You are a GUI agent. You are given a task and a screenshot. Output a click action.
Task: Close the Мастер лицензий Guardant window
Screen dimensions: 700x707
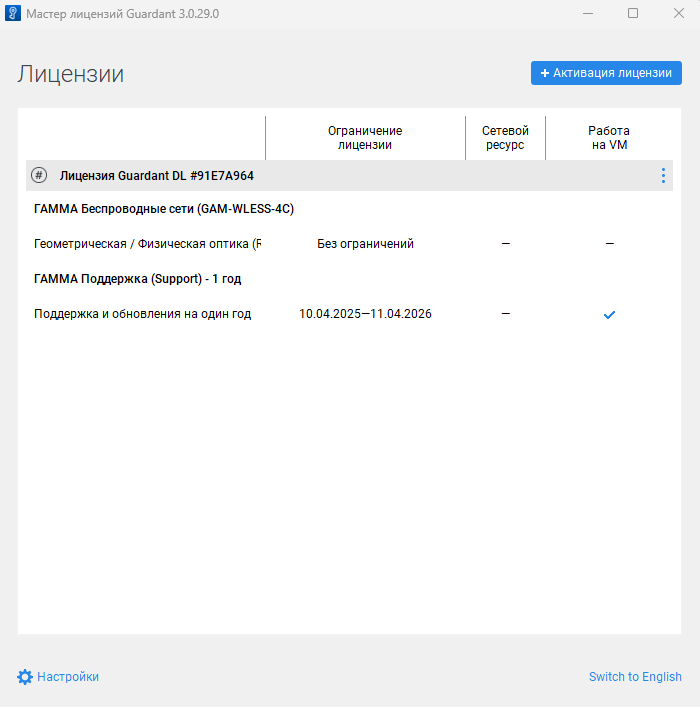678,14
